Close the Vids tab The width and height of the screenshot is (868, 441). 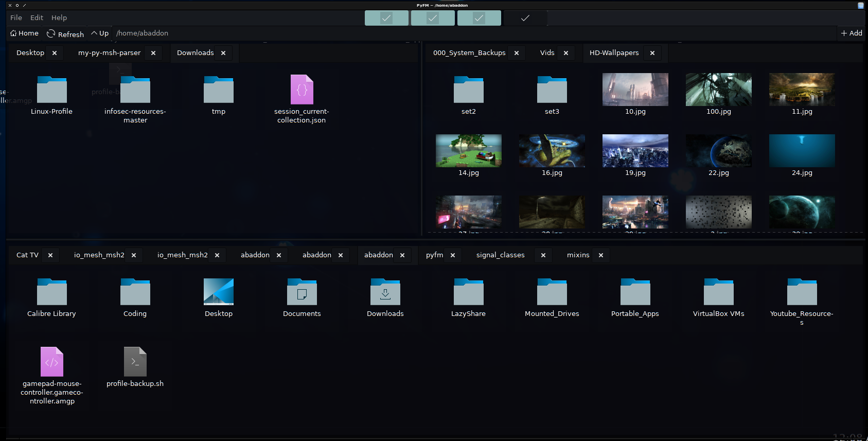[566, 53]
